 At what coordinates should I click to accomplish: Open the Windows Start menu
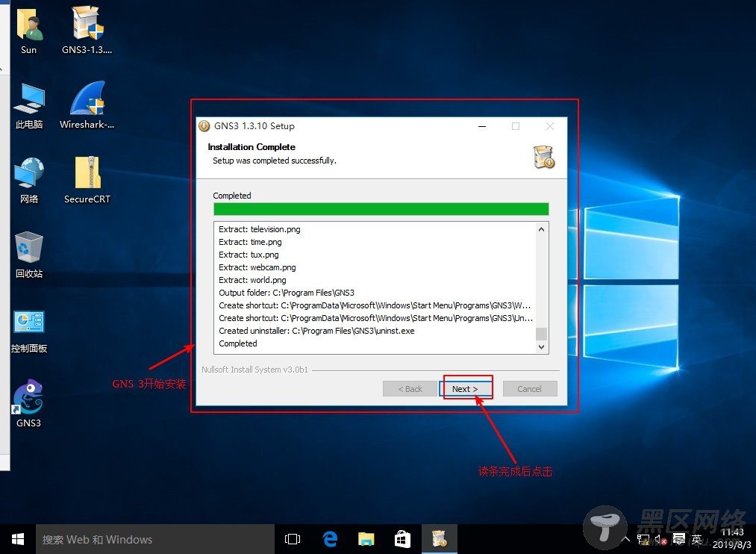(18, 539)
